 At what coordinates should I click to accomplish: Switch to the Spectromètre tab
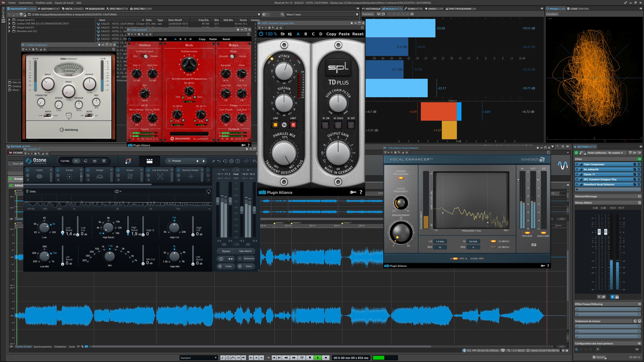click(x=117, y=9)
